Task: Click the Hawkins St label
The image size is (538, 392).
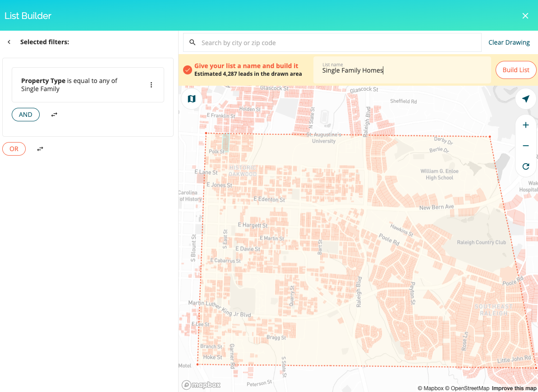Action: click(x=402, y=230)
